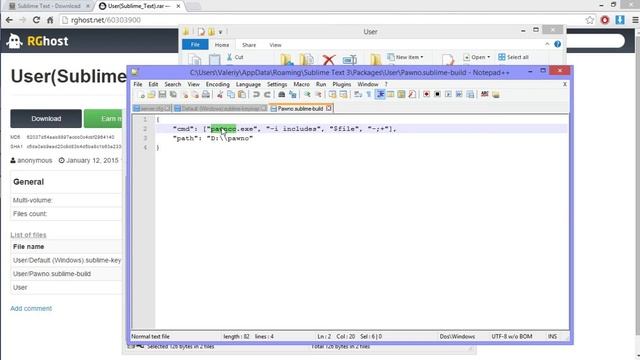Open the Encoding menu in Notepad++
This screenshot has width=640, height=360.
click(218, 84)
